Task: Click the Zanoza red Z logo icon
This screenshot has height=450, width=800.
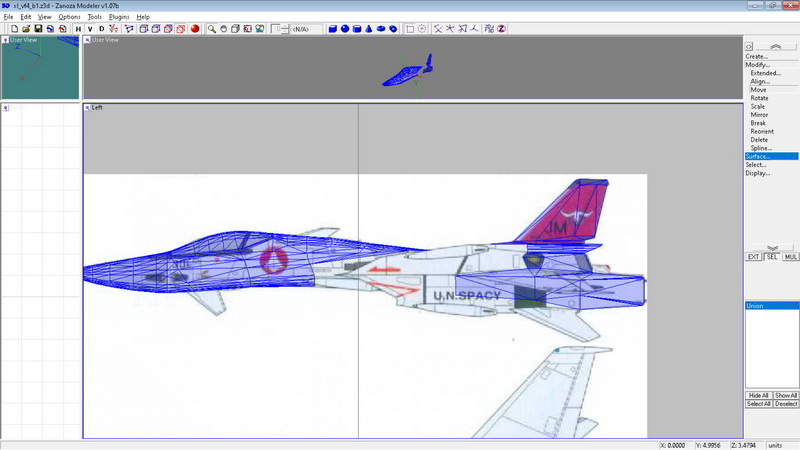Action: pos(502,29)
